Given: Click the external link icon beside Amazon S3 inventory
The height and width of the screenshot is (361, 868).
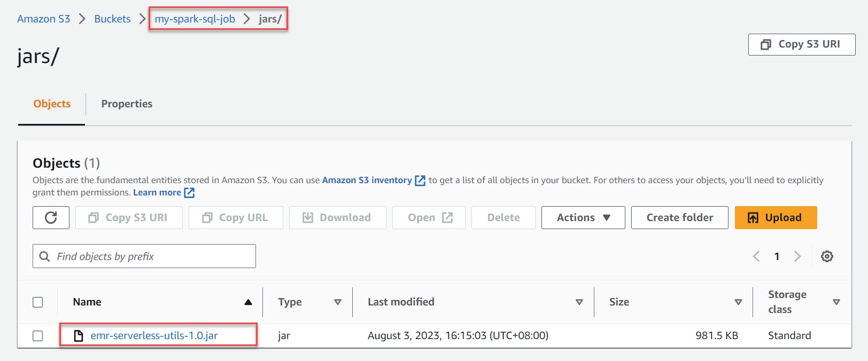Looking at the screenshot, I should pyautogui.click(x=420, y=180).
